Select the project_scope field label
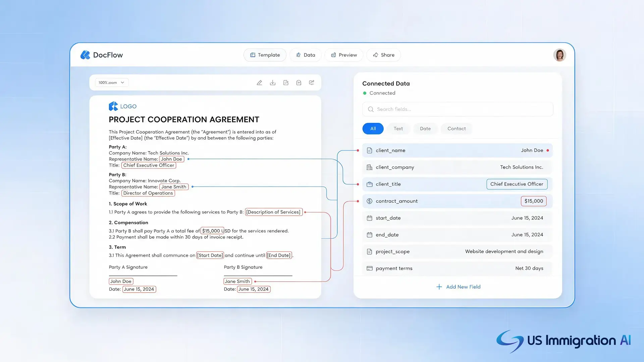The height and width of the screenshot is (362, 644). pyautogui.click(x=392, y=252)
